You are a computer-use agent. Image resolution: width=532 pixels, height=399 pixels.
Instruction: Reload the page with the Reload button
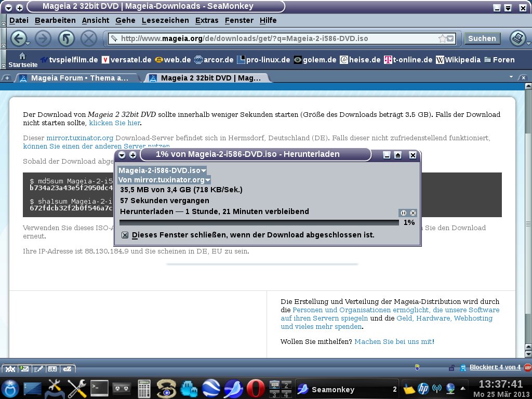(66, 38)
